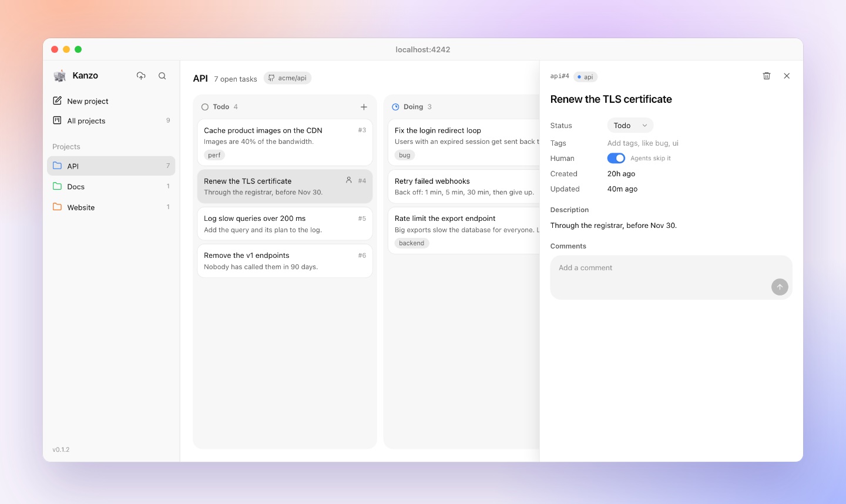Select the API project in sidebar
The height and width of the screenshot is (504, 846).
pos(111,166)
